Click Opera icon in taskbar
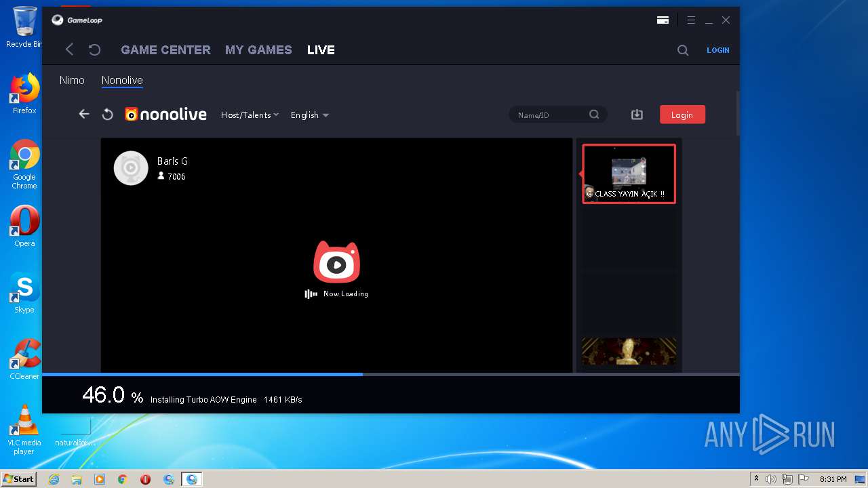This screenshot has width=868, height=488. 146,479
